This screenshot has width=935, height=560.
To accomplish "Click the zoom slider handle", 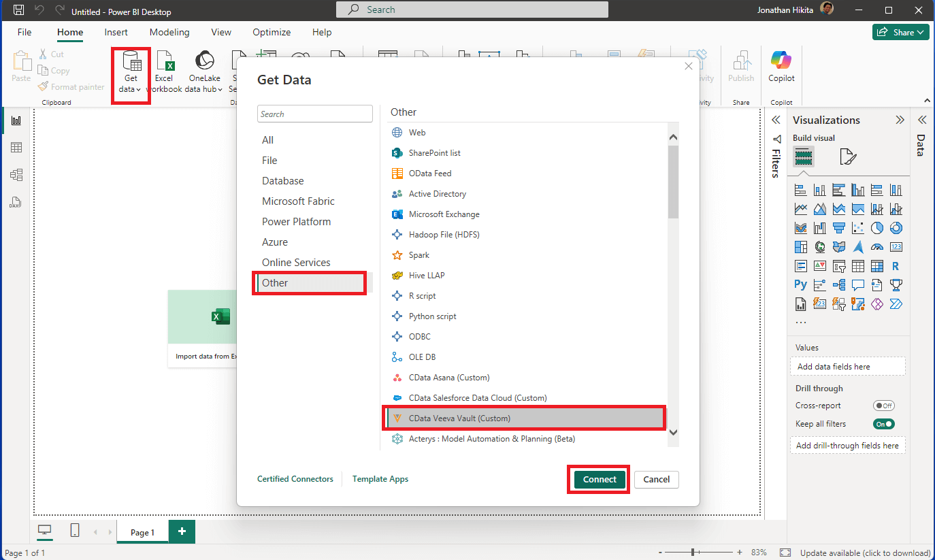I will (x=693, y=553).
